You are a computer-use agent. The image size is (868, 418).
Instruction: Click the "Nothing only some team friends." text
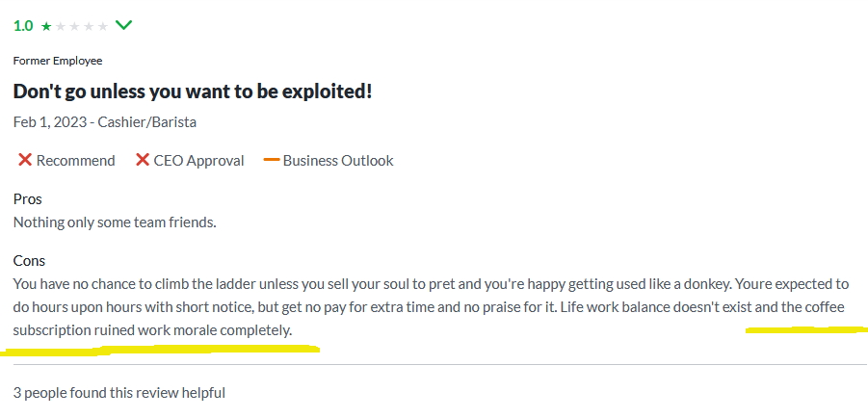[115, 222]
